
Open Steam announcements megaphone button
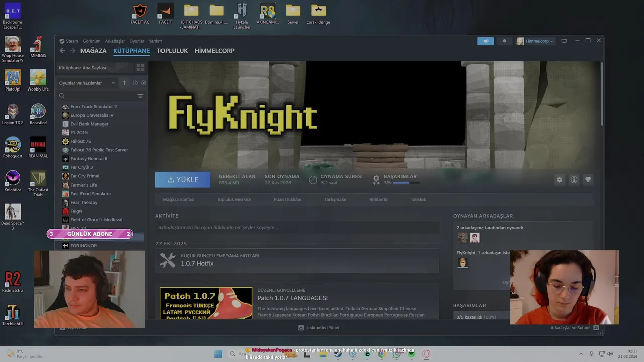pyautogui.click(x=486, y=41)
